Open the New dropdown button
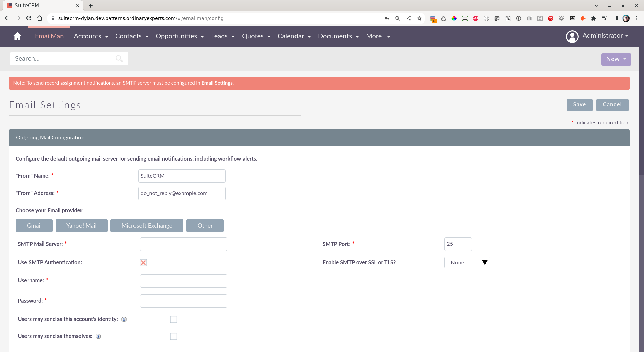Image resolution: width=644 pixels, height=352 pixels. 616,59
